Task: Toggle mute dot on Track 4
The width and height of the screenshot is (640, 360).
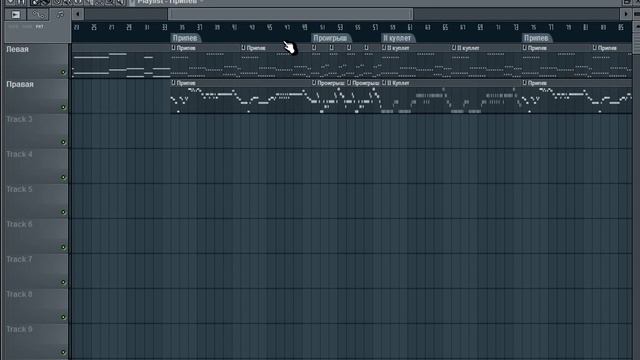Action: tap(63, 177)
